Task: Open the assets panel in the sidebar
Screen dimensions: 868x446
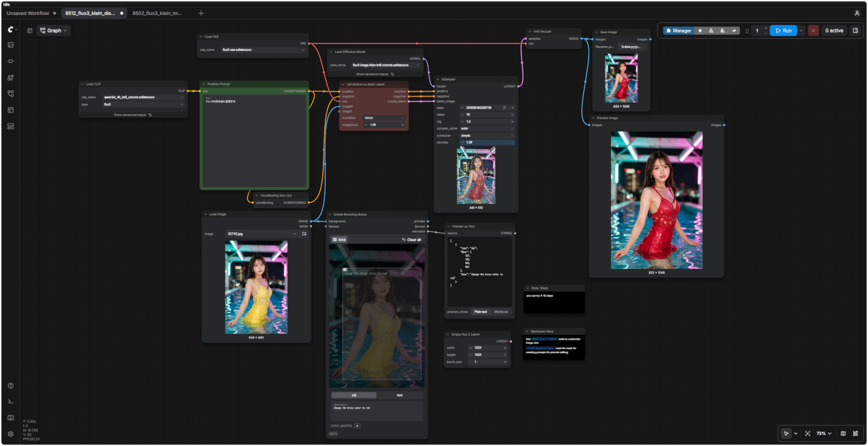Action: pos(11,45)
